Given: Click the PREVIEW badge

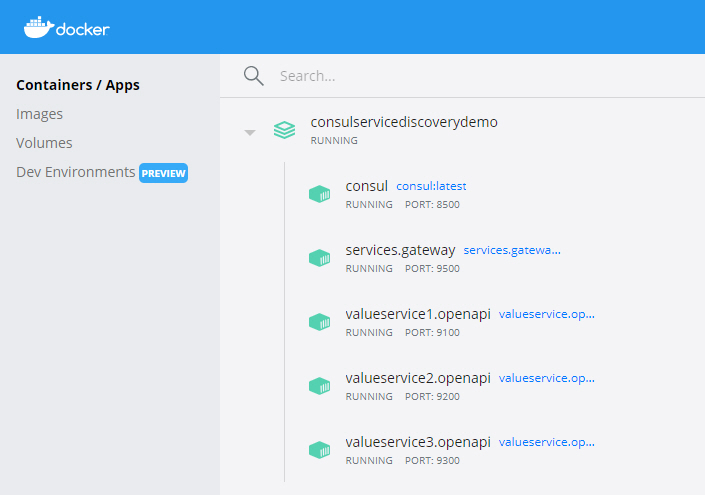Looking at the screenshot, I should pos(163,173).
